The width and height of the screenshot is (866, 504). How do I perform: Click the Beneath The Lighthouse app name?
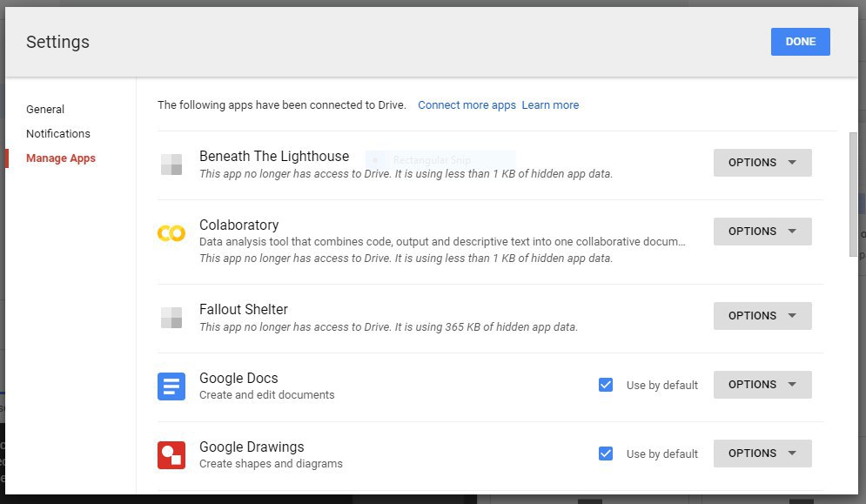coord(274,157)
